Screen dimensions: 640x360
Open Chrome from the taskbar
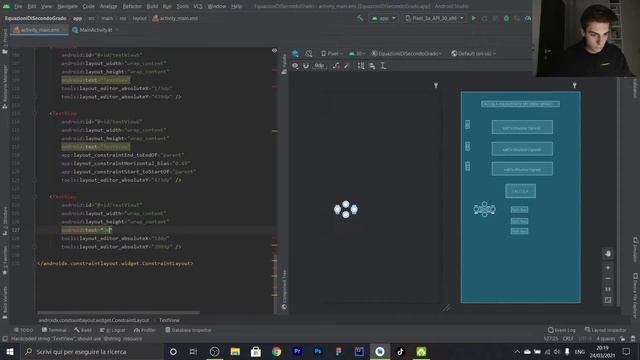pos(276,351)
